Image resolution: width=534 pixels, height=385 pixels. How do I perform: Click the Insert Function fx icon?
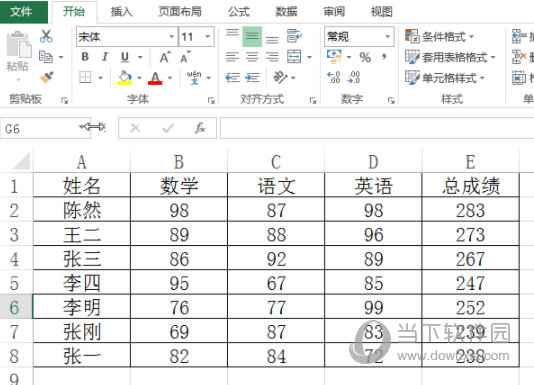[200, 128]
